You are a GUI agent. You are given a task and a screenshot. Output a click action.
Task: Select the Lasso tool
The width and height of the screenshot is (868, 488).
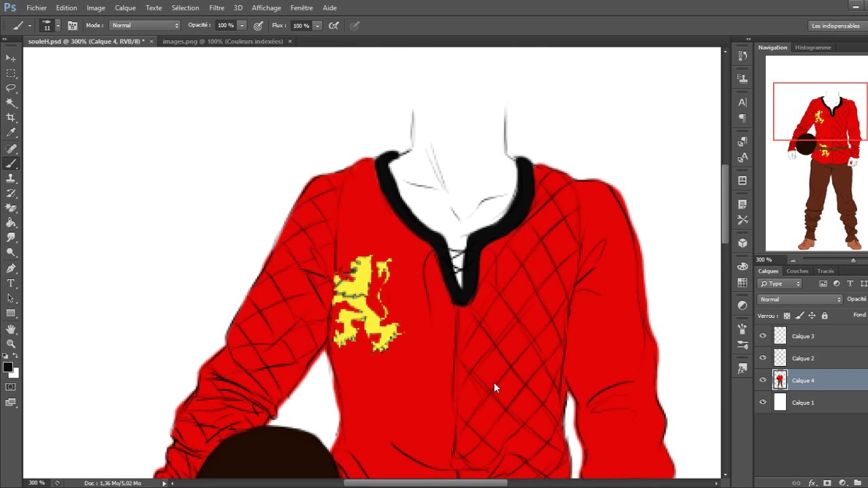coord(11,88)
